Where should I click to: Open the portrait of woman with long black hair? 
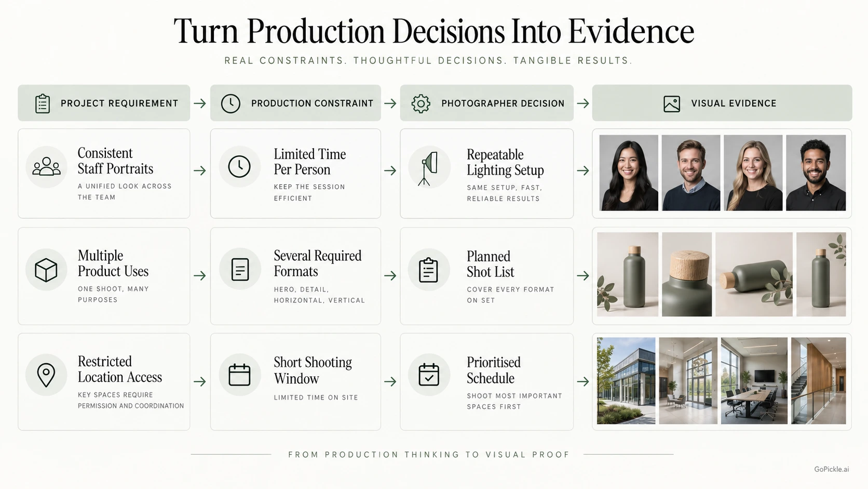click(629, 173)
